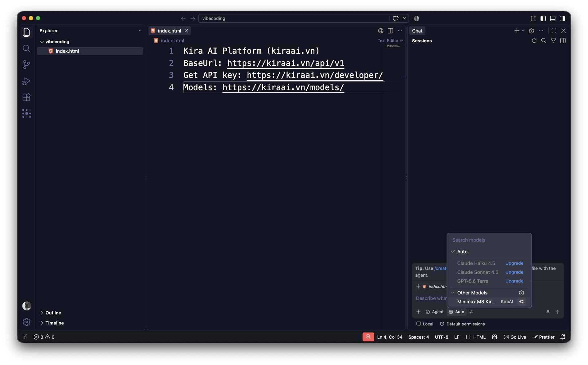Upgrade to use Claude Haiku 4.5

tap(514, 263)
